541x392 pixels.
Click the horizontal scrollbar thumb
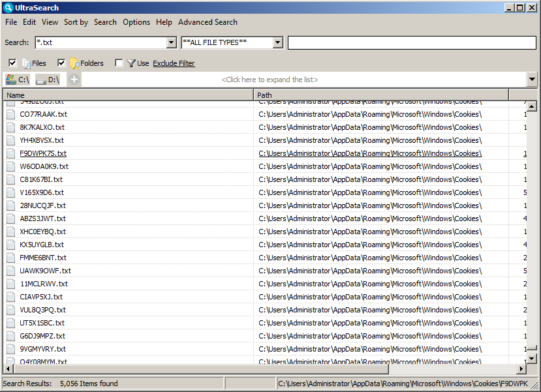(x=201, y=369)
